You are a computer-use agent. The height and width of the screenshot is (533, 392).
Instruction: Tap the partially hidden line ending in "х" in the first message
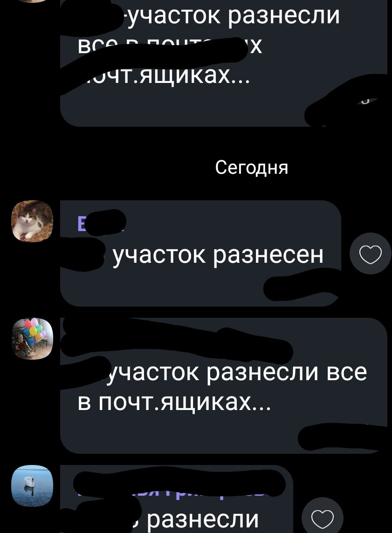click(170, 46)
